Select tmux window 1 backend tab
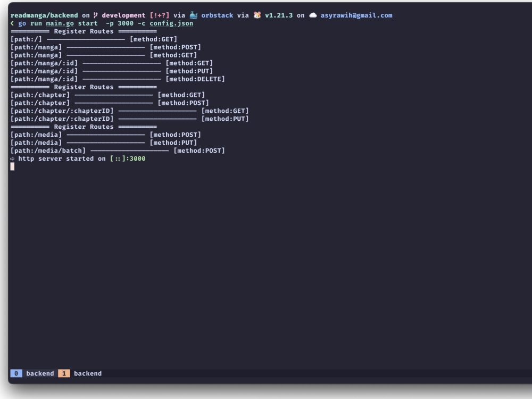Screen dimensions: 532x399 point(80,373)
